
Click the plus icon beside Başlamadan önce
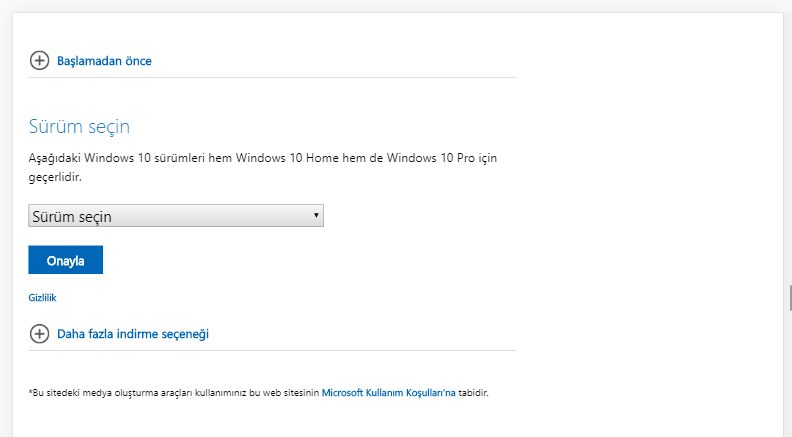(39, 61)
